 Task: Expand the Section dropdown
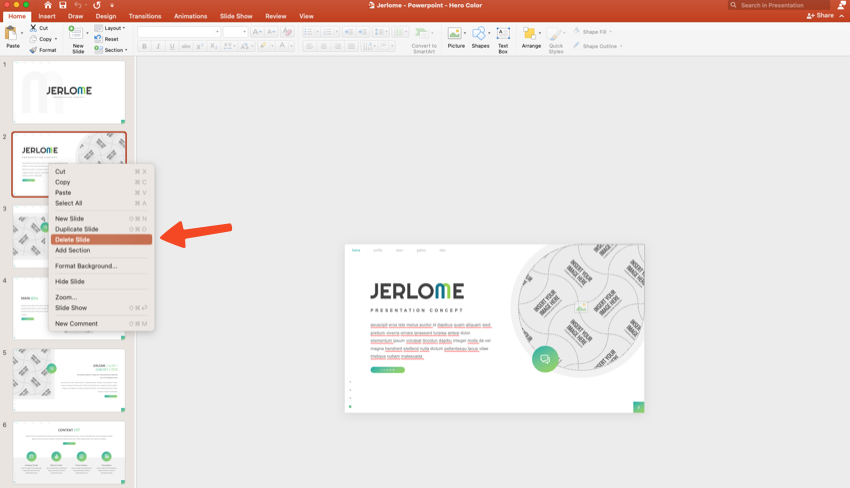112,50
